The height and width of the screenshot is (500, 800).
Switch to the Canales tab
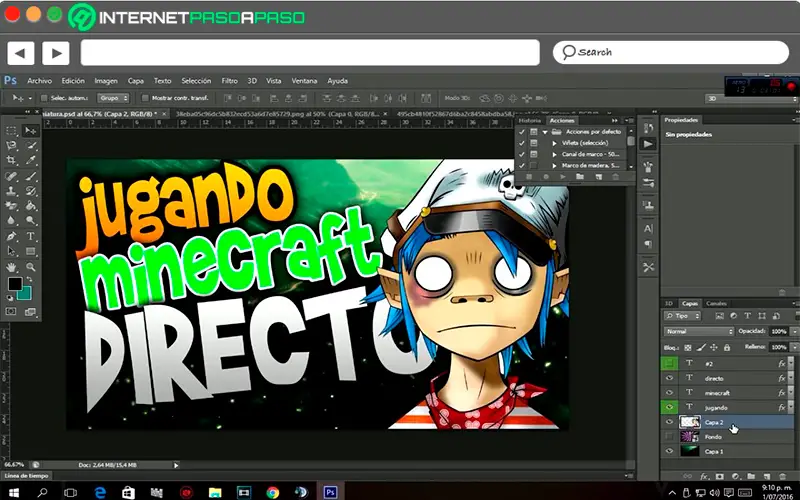tap(717, 303)
